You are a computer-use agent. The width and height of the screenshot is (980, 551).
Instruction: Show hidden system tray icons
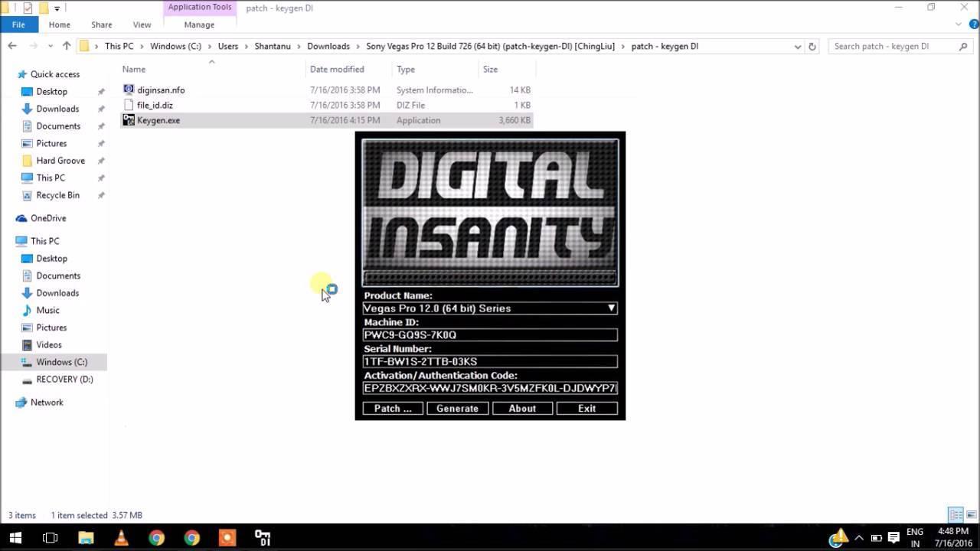pyautogui.click(x=859, y=538)
